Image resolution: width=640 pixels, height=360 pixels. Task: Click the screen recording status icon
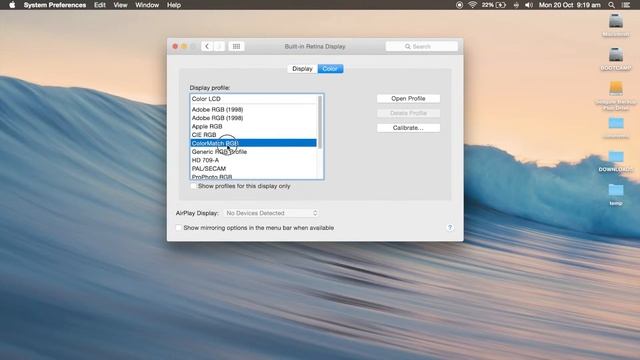point(460,5)
